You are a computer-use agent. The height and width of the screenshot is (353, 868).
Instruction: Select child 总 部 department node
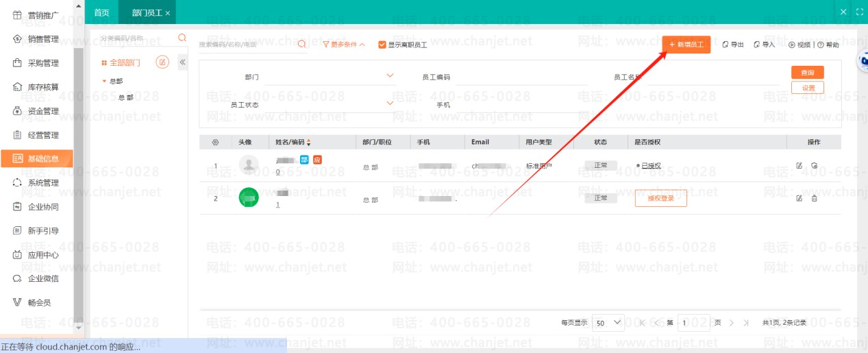(x=126, y=97)
